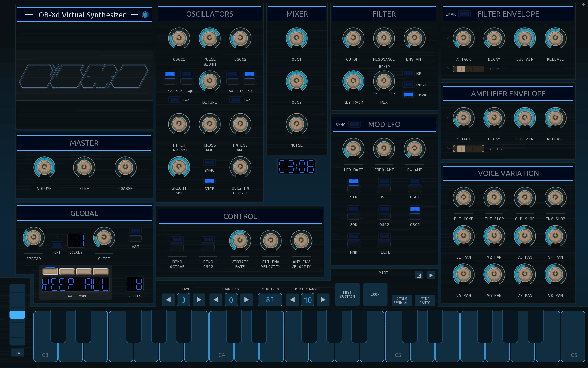
Task: Toggle the oscillator STEP switch
Action: click(x=209, y=181)
